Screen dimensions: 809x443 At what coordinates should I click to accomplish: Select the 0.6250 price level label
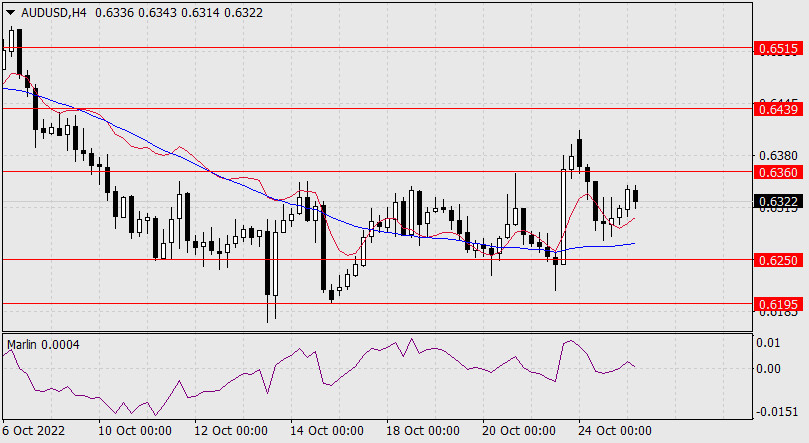[777, 260]
